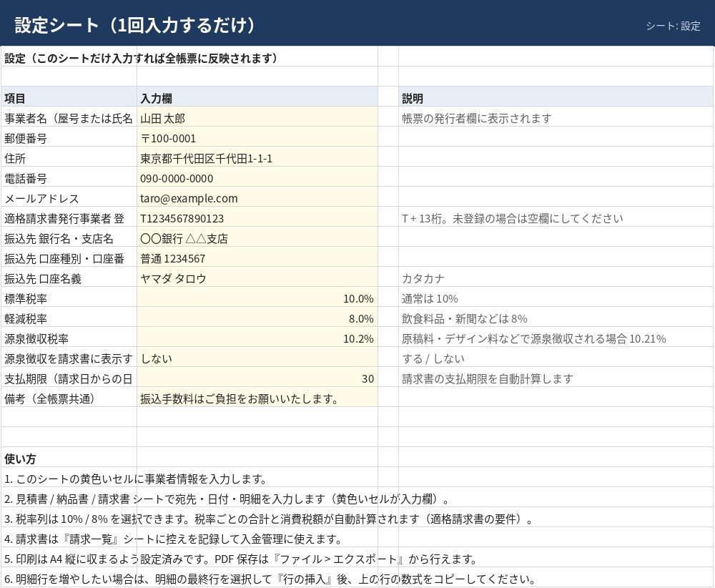This screenshot has height=588, width=715.
Task: Click the シート: 設定 label in header
Action: pyautogui.click(x=673, y=26)
